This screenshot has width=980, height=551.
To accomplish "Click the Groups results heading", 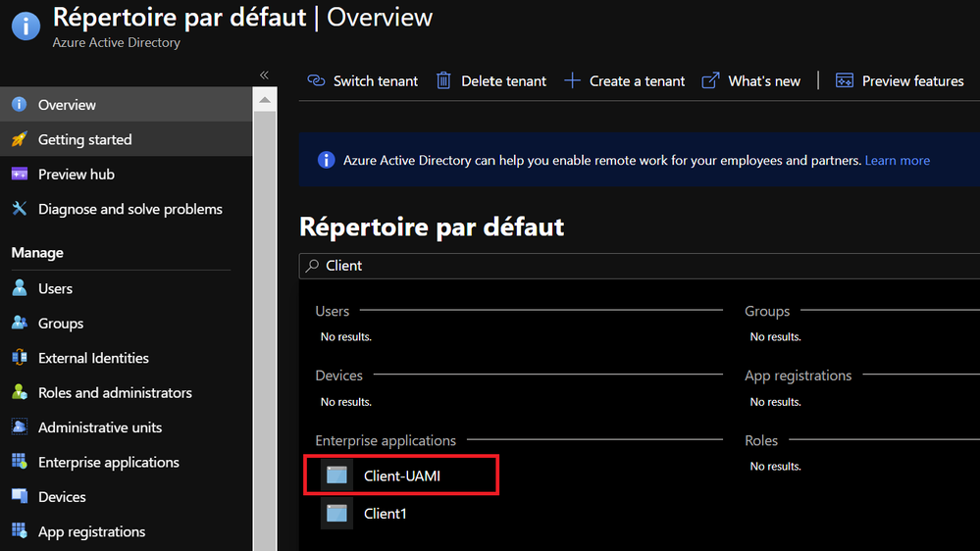I will [x=767, y=311].
